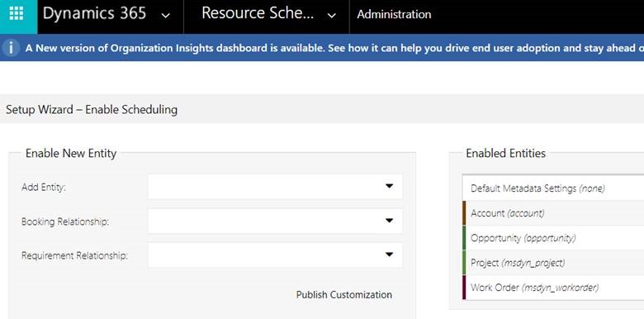Click Publish Customization button
Image resolution: width=644 pixels, height=319 pixels.
(344, 295)
